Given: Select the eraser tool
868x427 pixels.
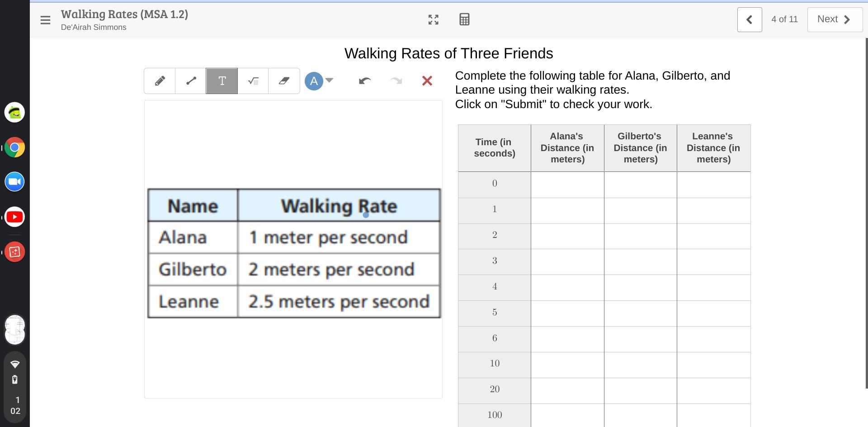Looking at the screenshot, I should [284, 81].
